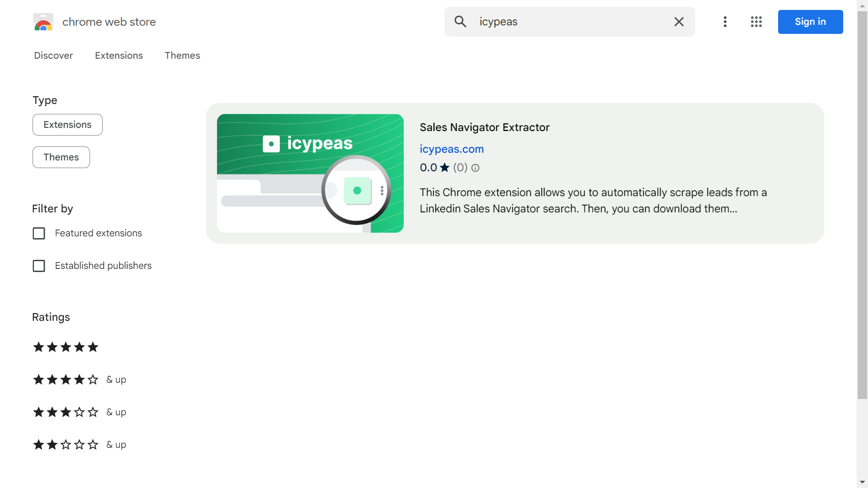Clear the search text with X icon
Viewport: 868px width, 488px height.
(x=679, y=22)
